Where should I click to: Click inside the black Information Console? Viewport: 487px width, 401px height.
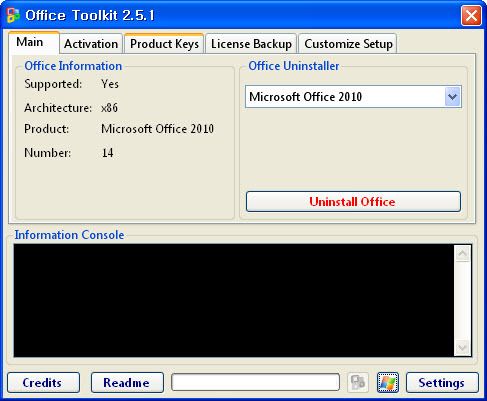(x=233, y=301)
